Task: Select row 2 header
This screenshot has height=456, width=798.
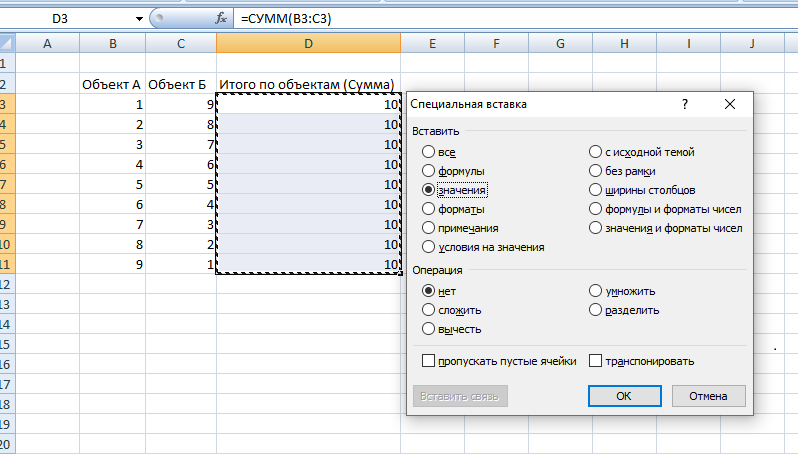Action: pyautogui.click(x=5, y=85)
